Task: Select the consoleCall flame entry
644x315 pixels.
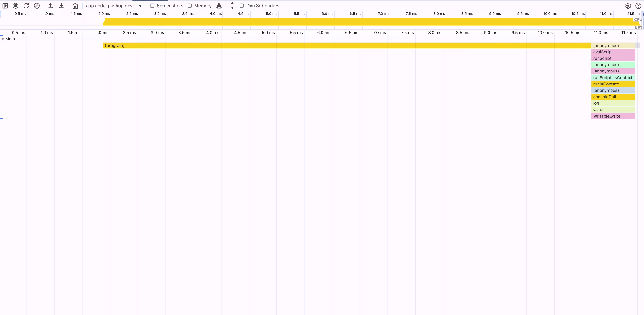Action: click(x=612, y=97)
